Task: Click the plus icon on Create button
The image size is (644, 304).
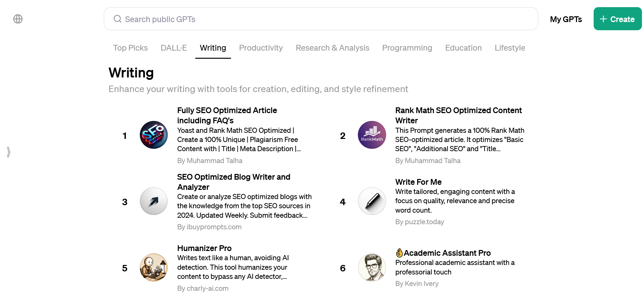Action: tap(603, 19)
